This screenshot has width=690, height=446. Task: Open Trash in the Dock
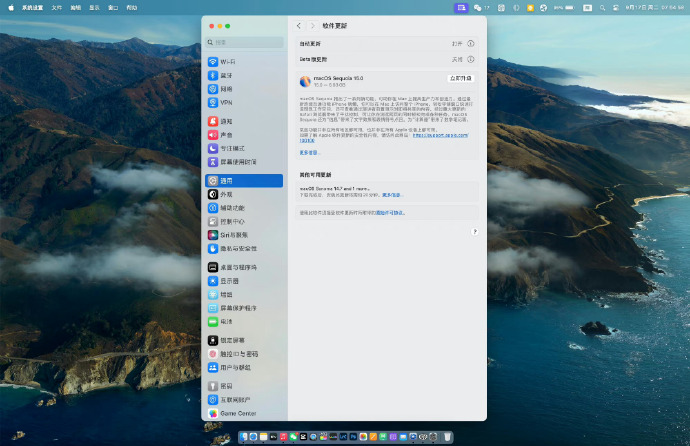[x=447, y=436]
